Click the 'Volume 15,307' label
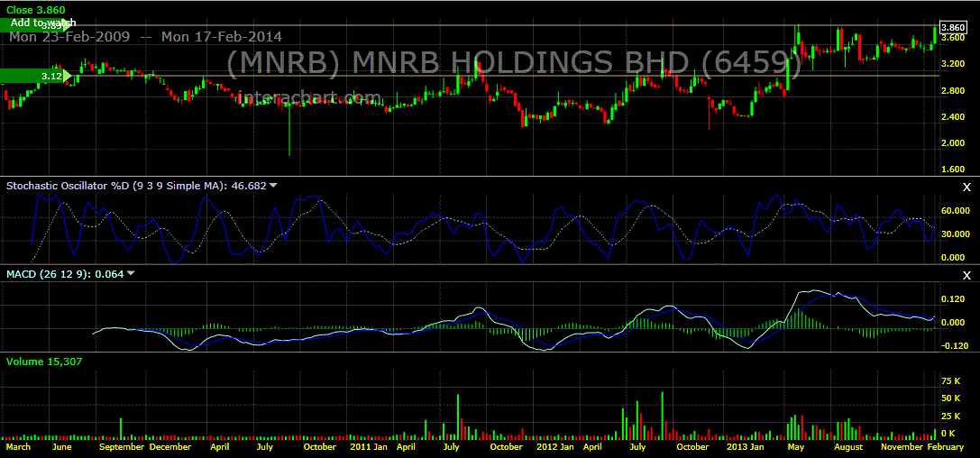Screen dimensions: 980x458 point(44,362)
